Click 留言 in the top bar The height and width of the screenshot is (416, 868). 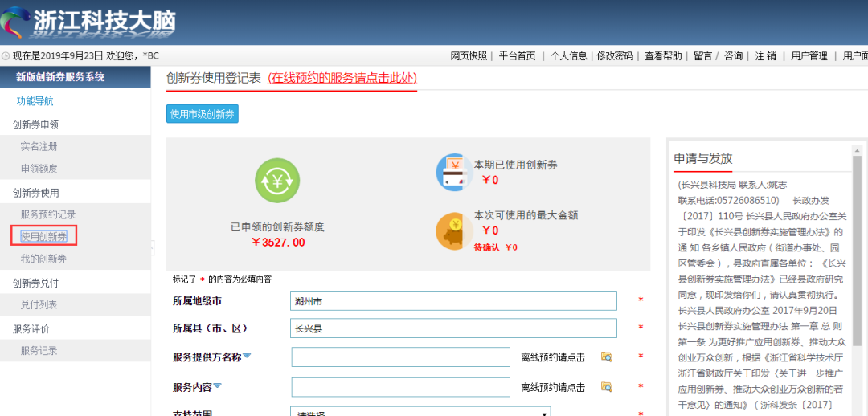coord(702,56)
